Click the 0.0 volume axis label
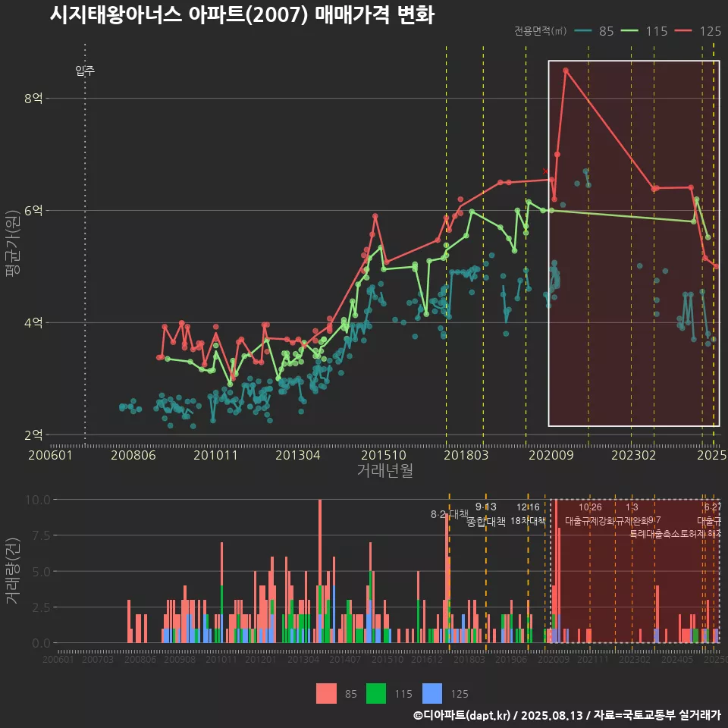Viewport: 728px width, 728px height. [x=41, y=643]
